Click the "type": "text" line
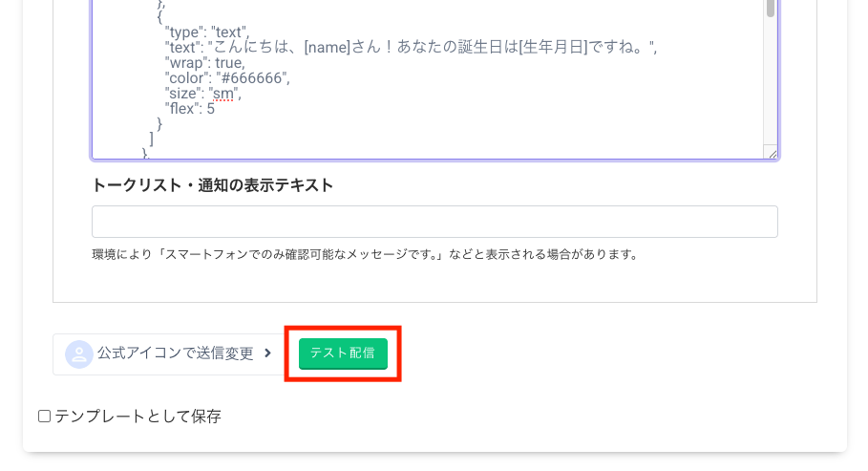This screenshot has height=471, width=868. [207, 32]
